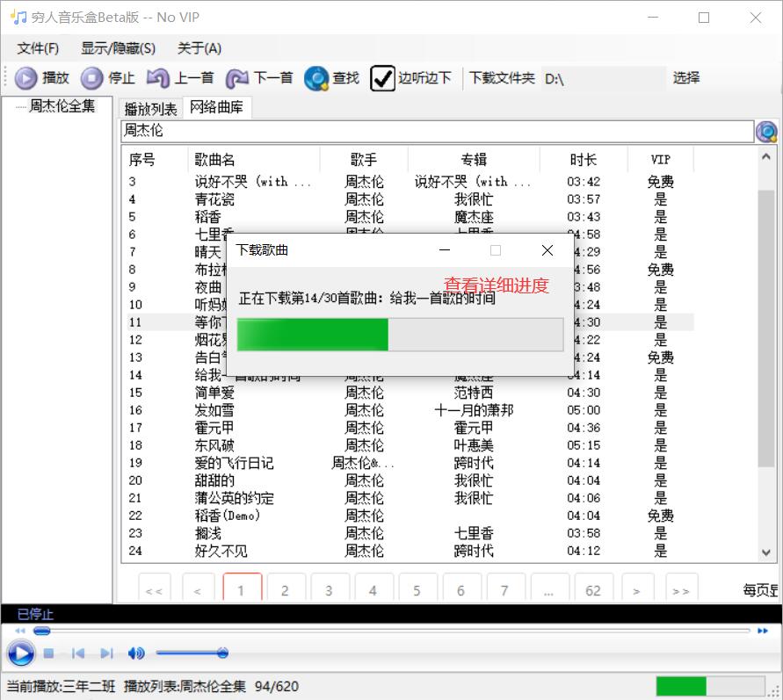Select song row 发如雪
Screen dimensions: 783x700
point(410,410)
